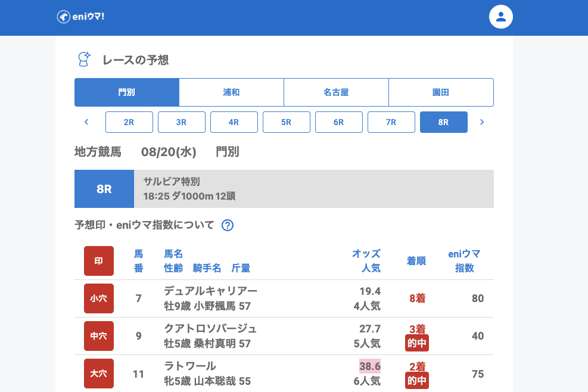Click the red 印 header badge
The width and height of the screenshot is (588, 392).
click(x=99, y=261)
